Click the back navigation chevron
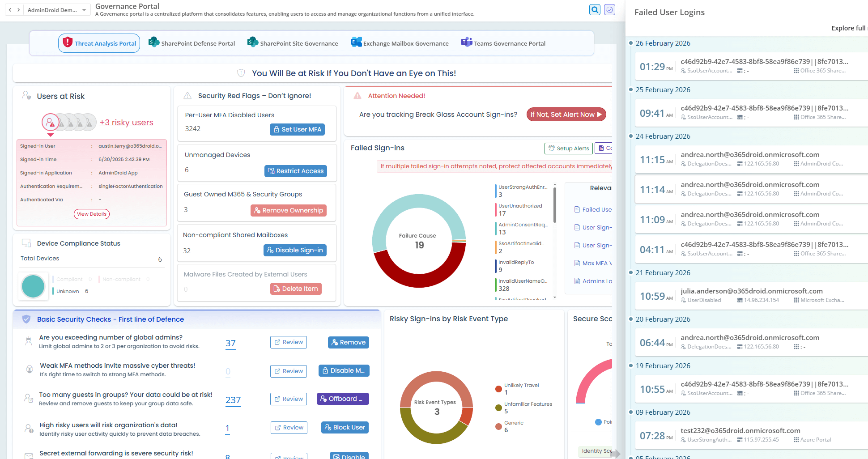 click(9, 9)
